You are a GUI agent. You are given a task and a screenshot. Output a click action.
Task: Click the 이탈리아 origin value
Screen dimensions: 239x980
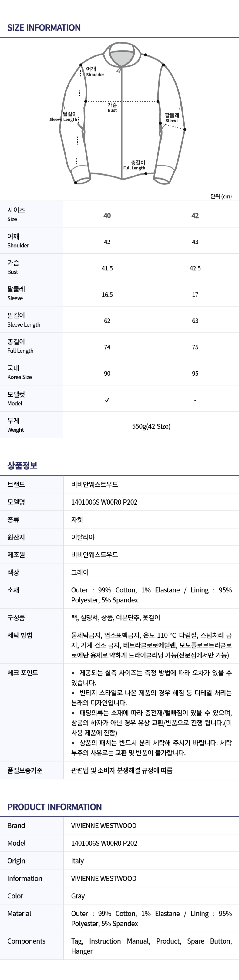point(83,537)
